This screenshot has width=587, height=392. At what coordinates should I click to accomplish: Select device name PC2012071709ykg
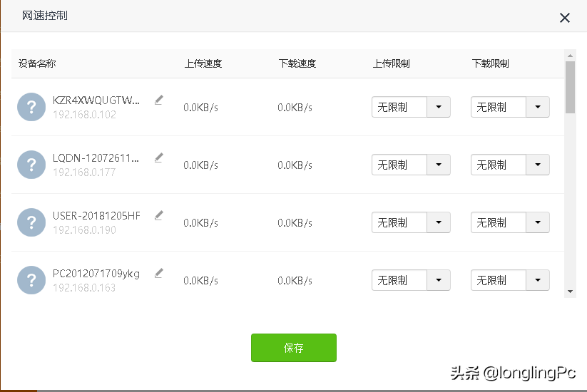tap(96, 274)
